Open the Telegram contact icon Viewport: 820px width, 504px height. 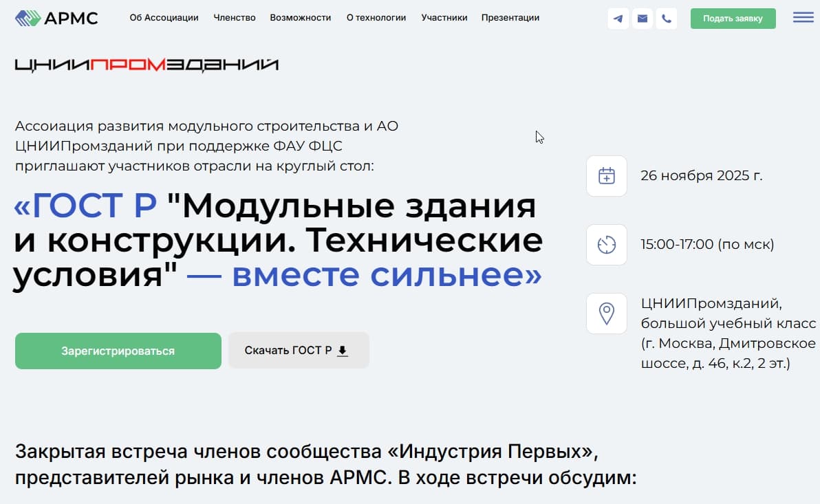pos(618,19)
